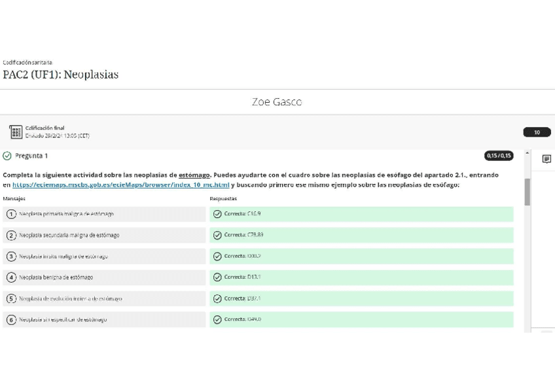Open the eciemaps.mscbs.gob.es browser link
The width and height of the screenshot is (555, 392).
point(120,185)
